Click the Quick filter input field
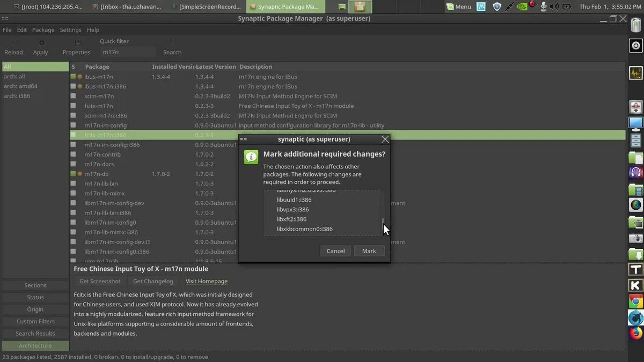 pos(128,52)
